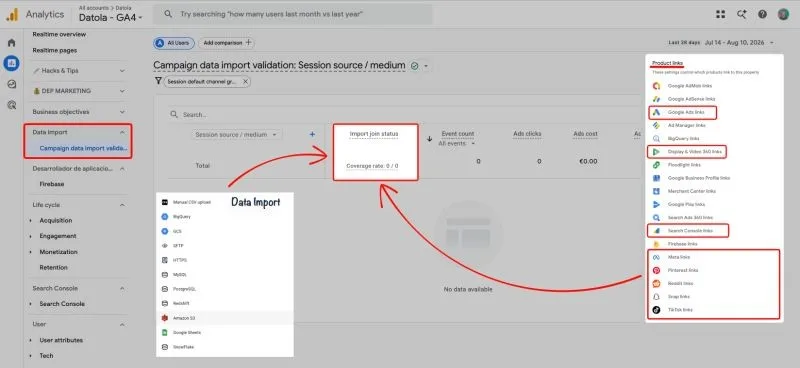The width and height of the screenshot is (800, 368).
Task: Open Retention report
Action: tap(54, 267)
